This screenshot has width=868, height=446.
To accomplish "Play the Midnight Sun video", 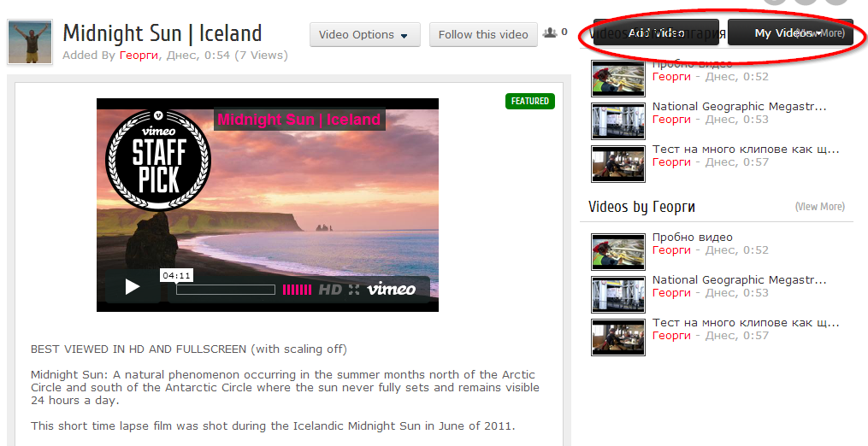I will [133, 286].
